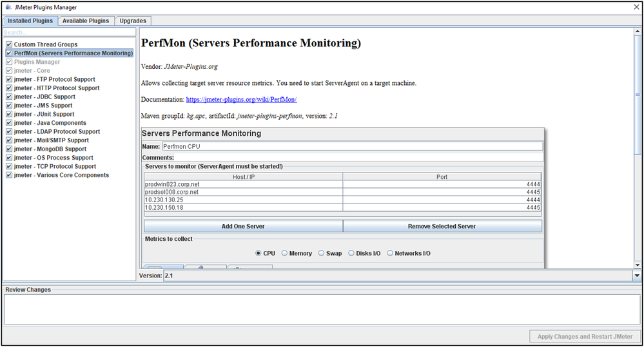Click the JMeter feather icon in title bar
The width and height of the screenshot is (644, 347).
point(8,7)
